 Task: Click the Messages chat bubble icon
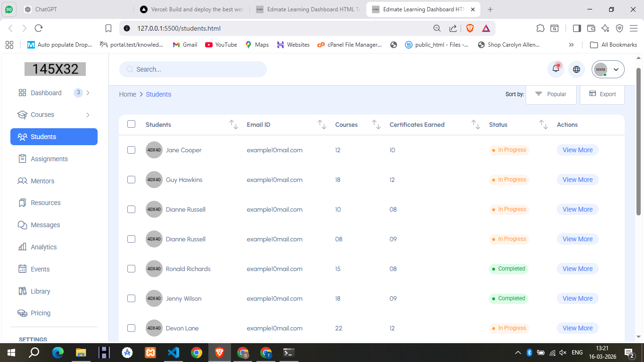(x=22, y=225)
